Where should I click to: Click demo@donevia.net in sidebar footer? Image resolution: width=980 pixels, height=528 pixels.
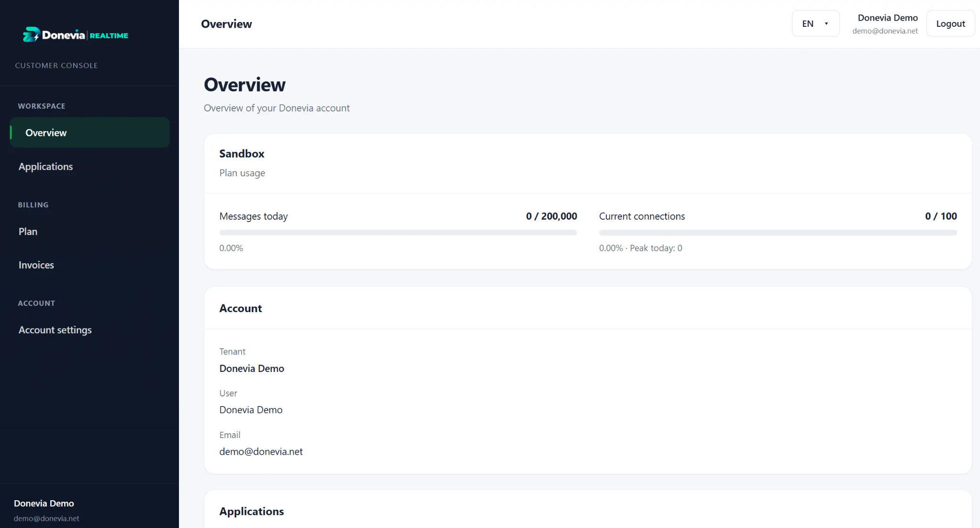pos(46,518)
